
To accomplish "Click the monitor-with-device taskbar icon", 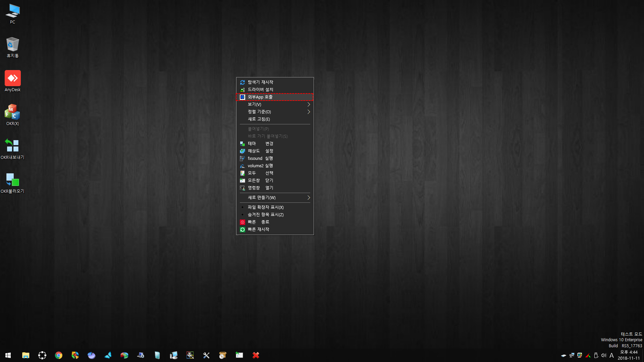I will click(174, 355).
